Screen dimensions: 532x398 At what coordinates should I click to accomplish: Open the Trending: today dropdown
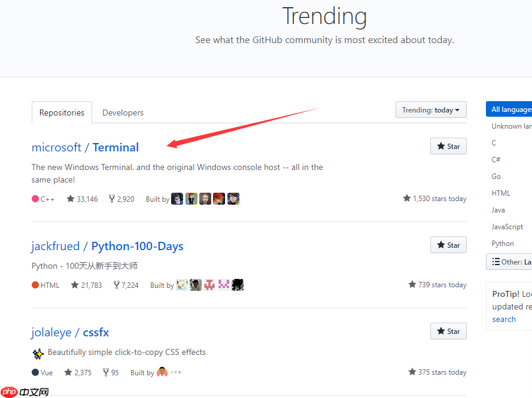[x=430, y=110]
